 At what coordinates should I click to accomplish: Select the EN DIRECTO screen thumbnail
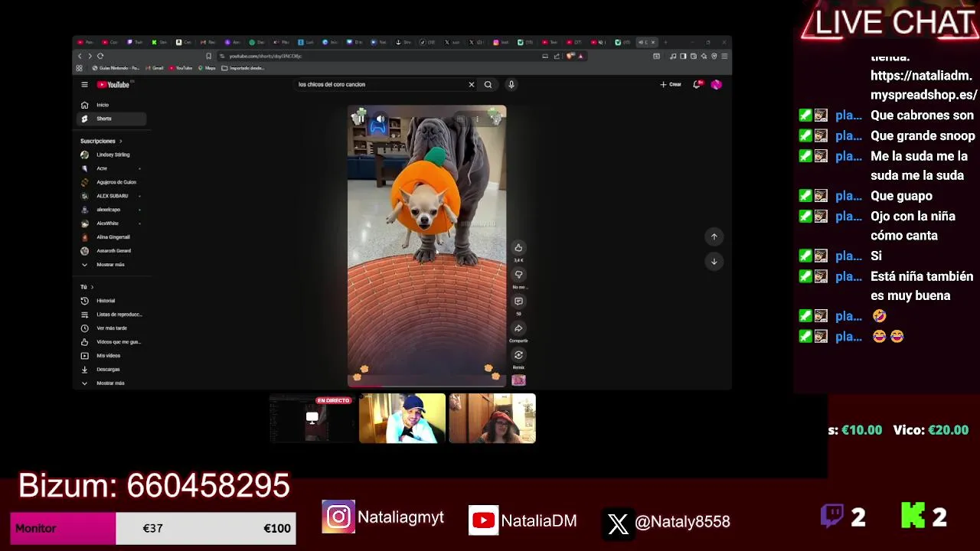312,419
